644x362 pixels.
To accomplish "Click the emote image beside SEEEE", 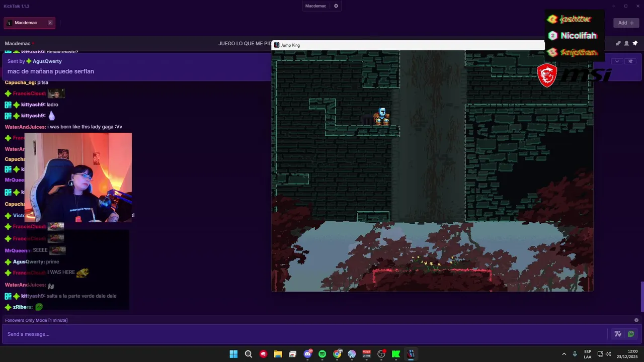I will (x=57, y=250).
